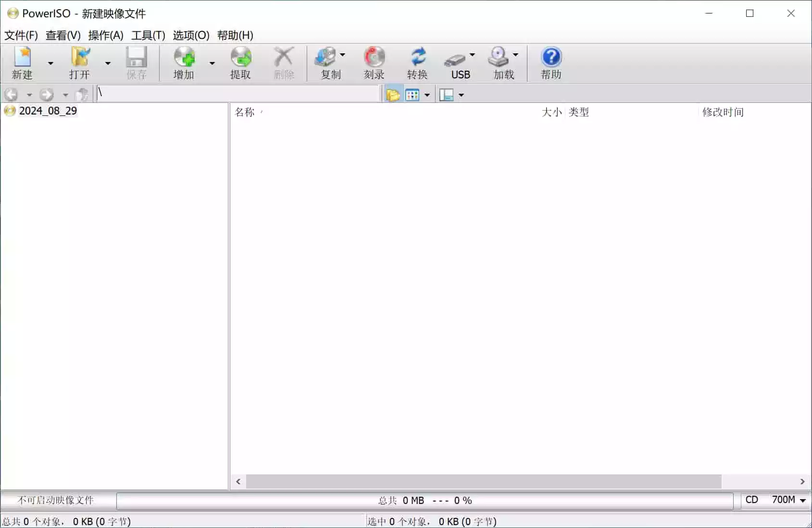Maximize the PowerISO window
This screenshot has width=812, height=528.
tap(750, 13)
